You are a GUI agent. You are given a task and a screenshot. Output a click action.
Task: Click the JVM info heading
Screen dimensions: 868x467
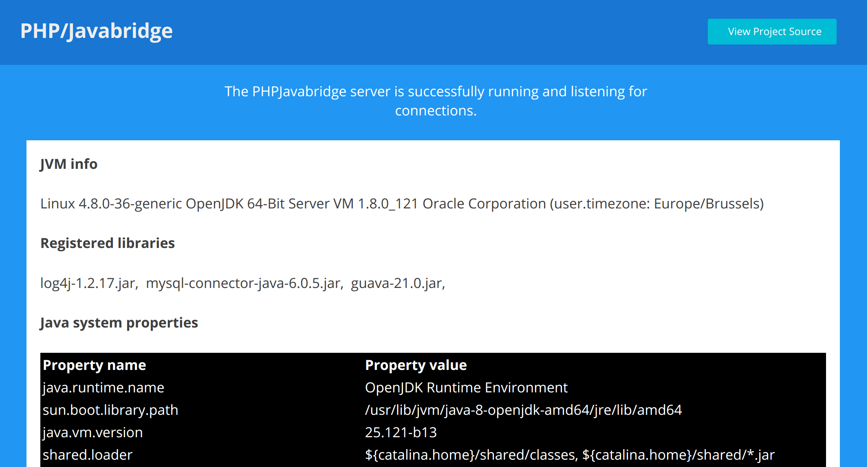point(69,164)
